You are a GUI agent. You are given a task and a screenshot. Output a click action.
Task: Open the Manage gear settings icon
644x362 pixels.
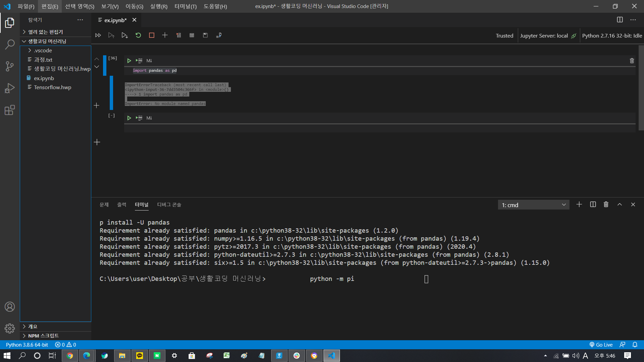10,328
